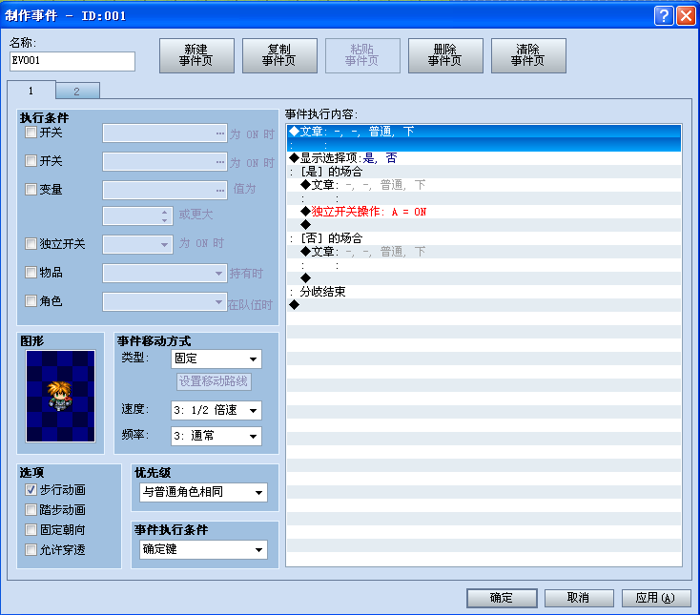Uncheck the 步行动画 option
Image resolution: width=700 pixels, height=615 pixels.
click(31, 490)
